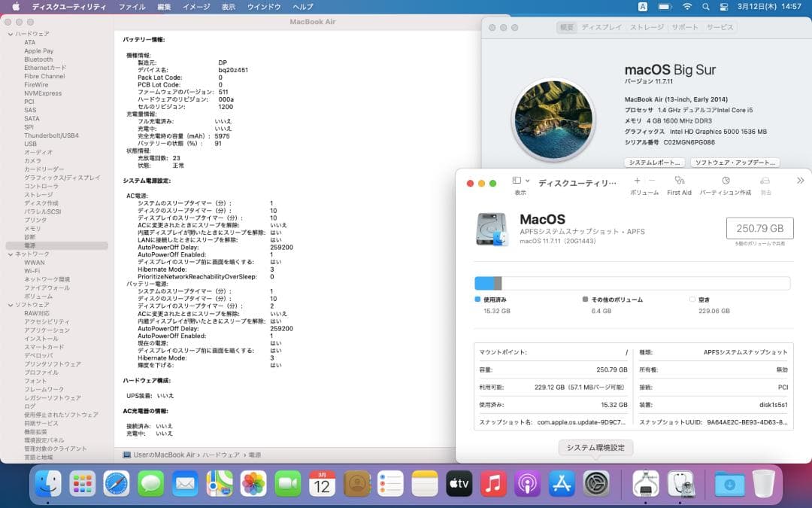812x508 pixels.
Task: Open System Preferences gear in Dock
Action: (x=596, y=484)
